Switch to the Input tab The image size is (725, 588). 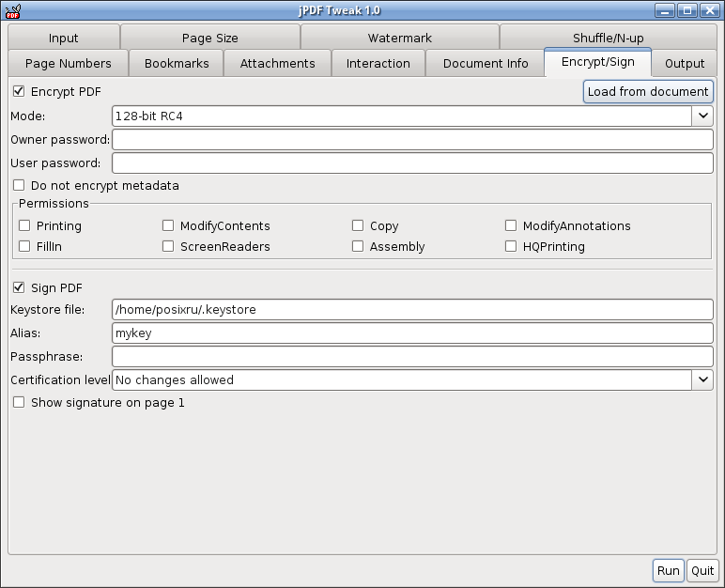(64, 38)
